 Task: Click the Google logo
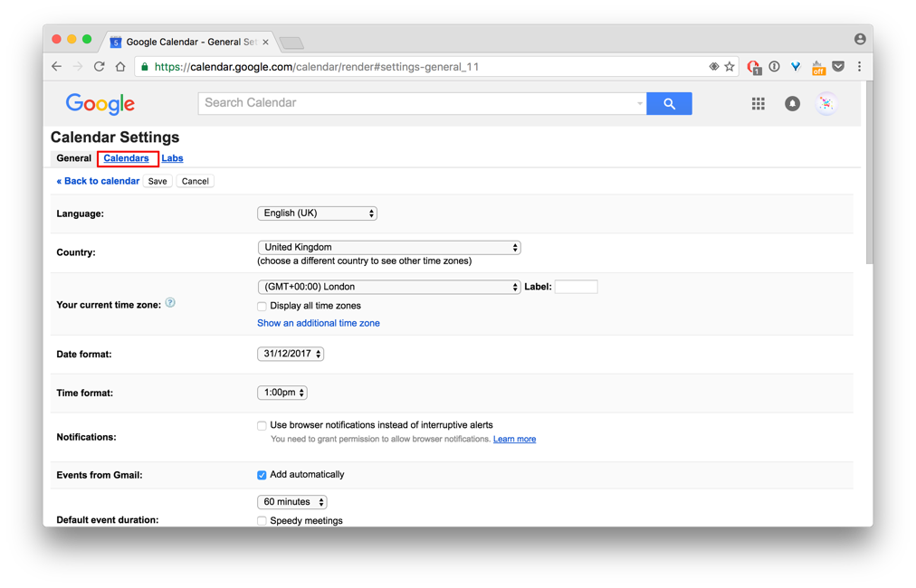coord(100,104)
